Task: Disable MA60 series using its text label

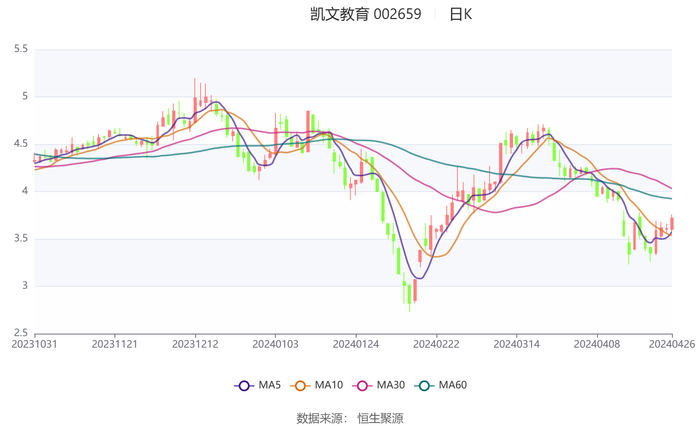Action: pyautogui.click(x=453, y=385)
